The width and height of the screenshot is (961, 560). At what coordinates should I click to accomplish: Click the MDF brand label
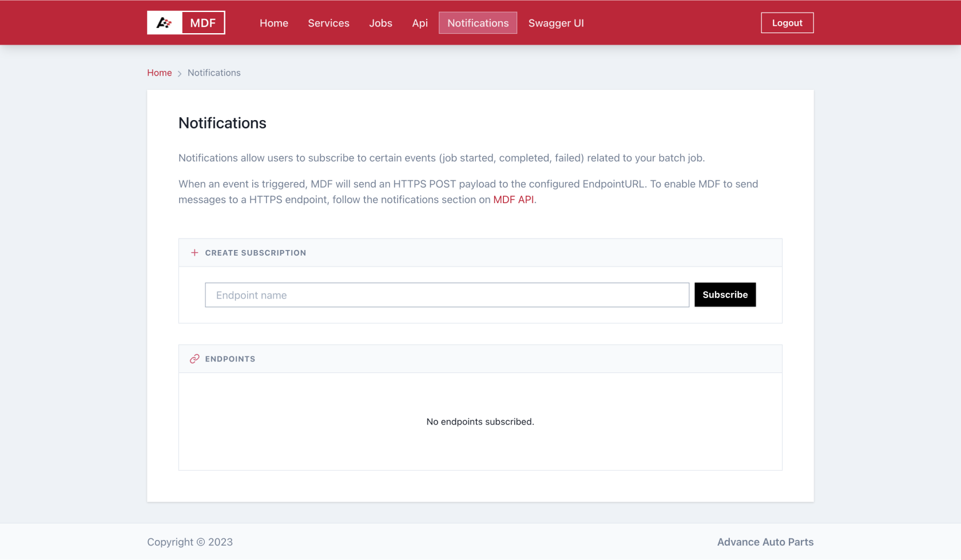[203, 23]
